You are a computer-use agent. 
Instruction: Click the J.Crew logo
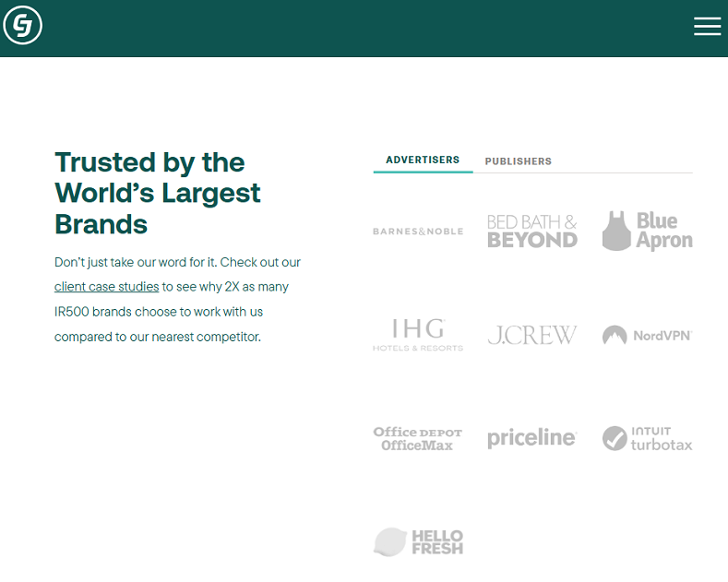click(x=532, y=335)
